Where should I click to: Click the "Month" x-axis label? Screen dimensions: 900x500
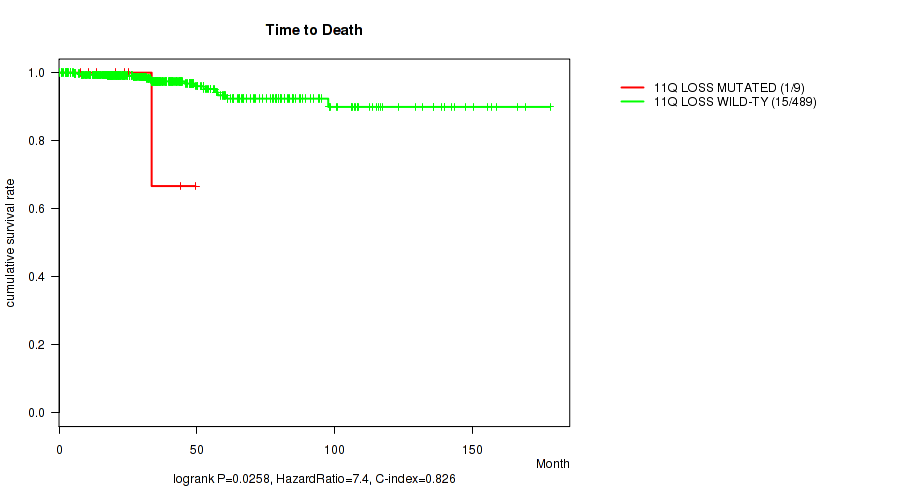(552, 464)
